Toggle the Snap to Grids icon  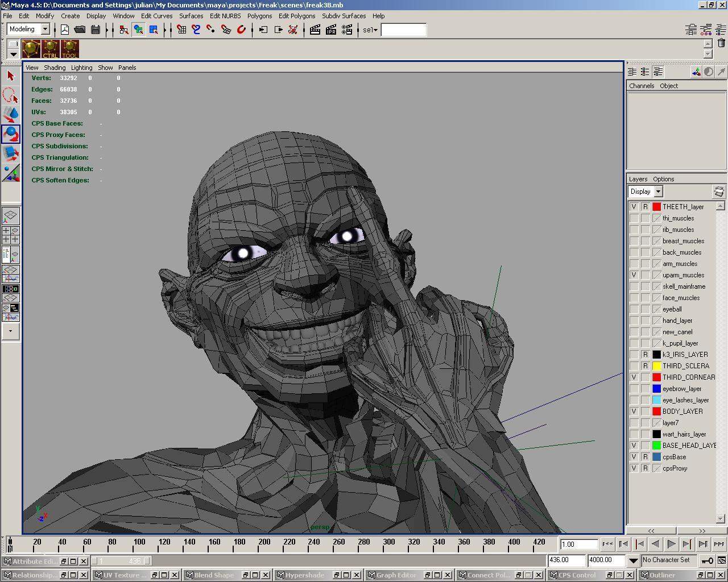coord(181,30)
